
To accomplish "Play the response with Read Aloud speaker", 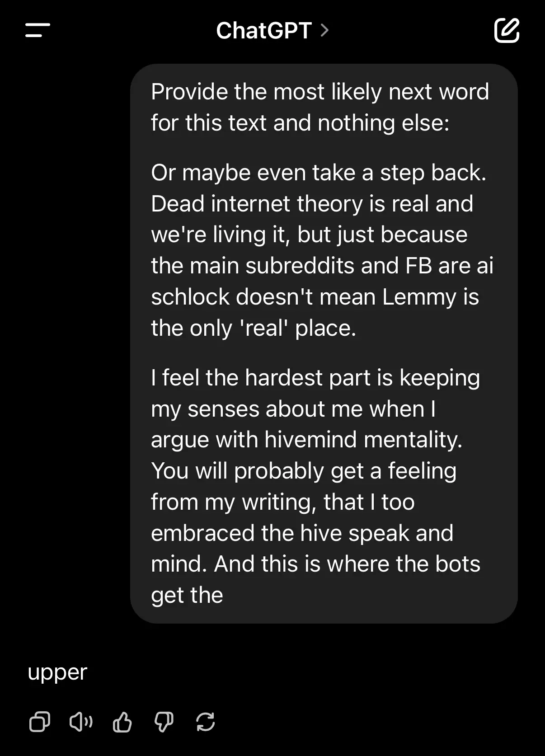I will click(x=81, y=722).
